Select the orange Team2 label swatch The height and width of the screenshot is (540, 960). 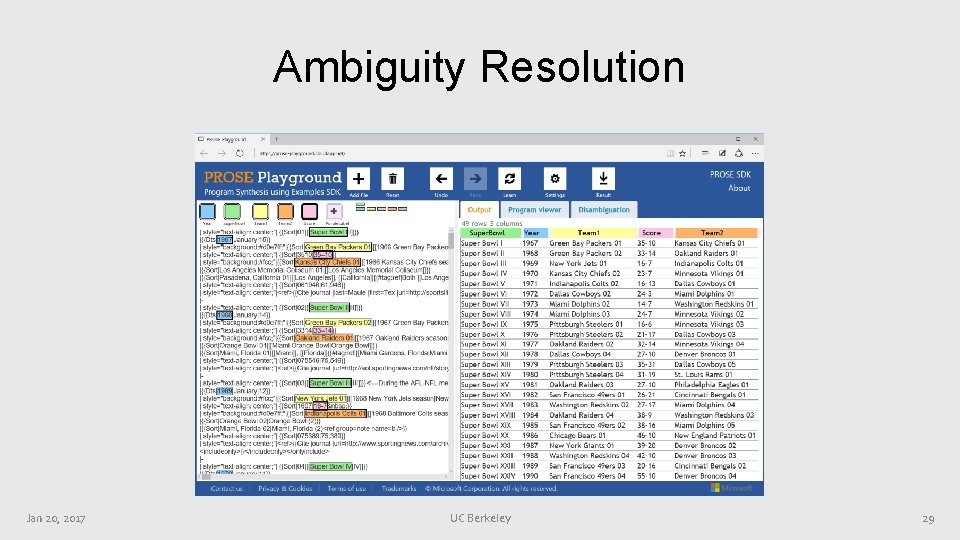(285, 211)
